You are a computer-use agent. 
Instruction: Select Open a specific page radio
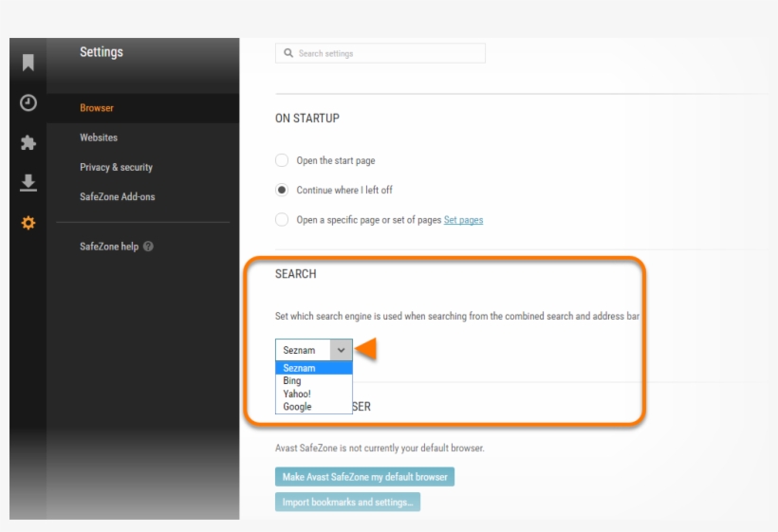click(282, 219)
